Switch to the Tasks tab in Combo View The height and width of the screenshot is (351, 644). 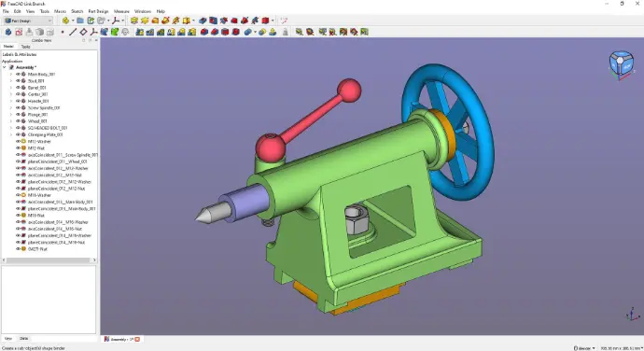[25, 47]
